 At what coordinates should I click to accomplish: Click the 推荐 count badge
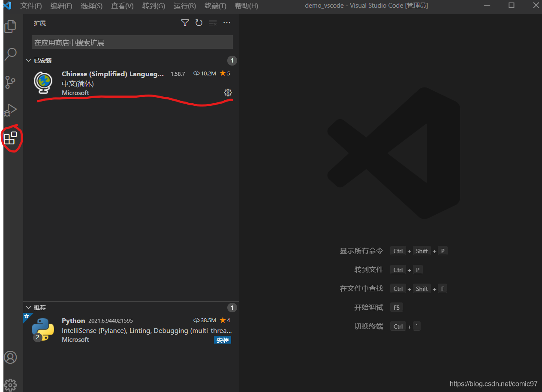click(232, 308)
